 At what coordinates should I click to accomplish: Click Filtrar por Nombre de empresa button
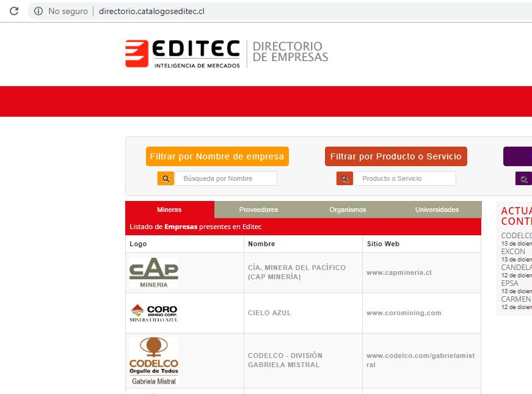coord(217,156)
